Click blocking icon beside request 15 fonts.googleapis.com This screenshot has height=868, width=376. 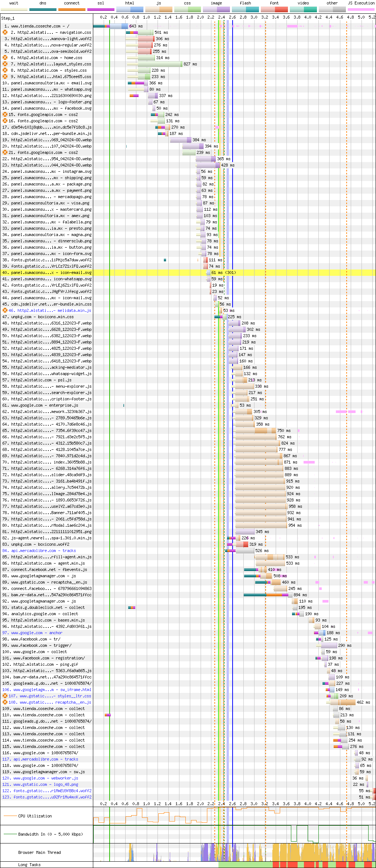pyautogui.click(x=5, y=114)
